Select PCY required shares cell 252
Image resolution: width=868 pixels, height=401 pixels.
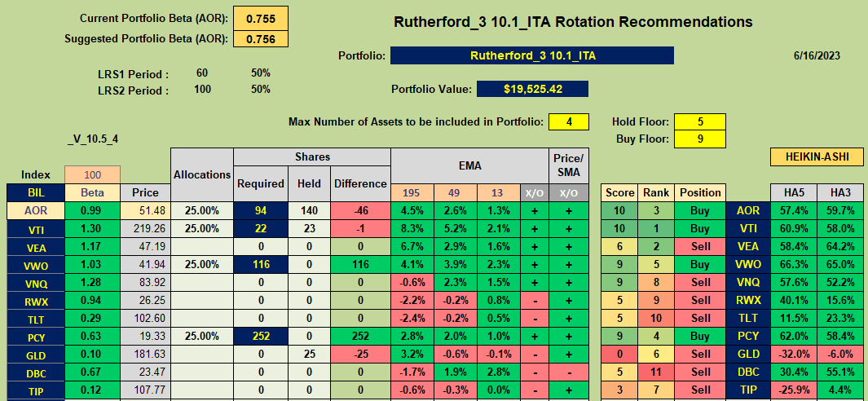click(x=261, y=336)
